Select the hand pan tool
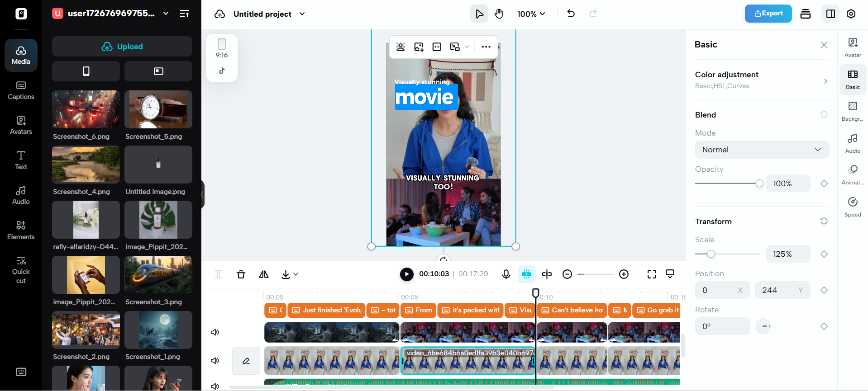868x391 pixels. [x=499, y=14]
